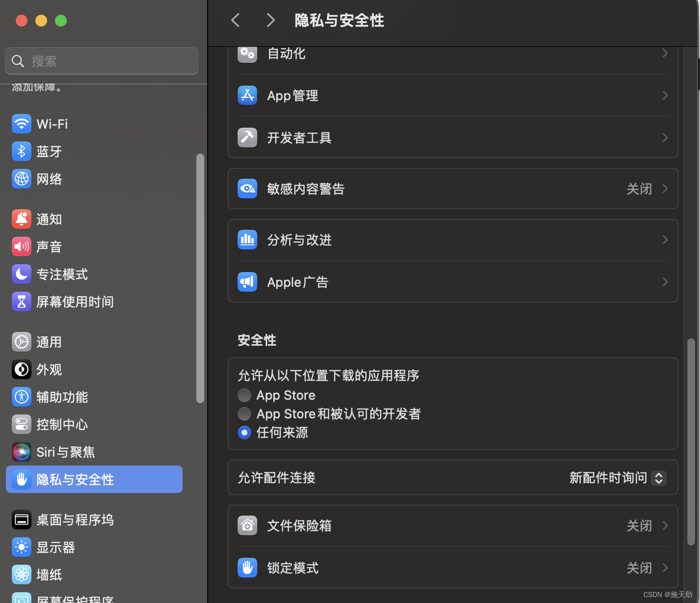Open the 控制中心 settings icon
Image resolution: width=700 pixels, height=603 pixels.
(21, 424)
